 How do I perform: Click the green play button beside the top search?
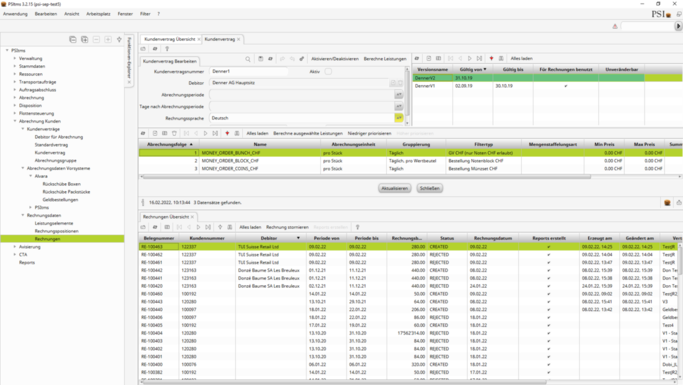pyautogui.click(x=678, y=26)
